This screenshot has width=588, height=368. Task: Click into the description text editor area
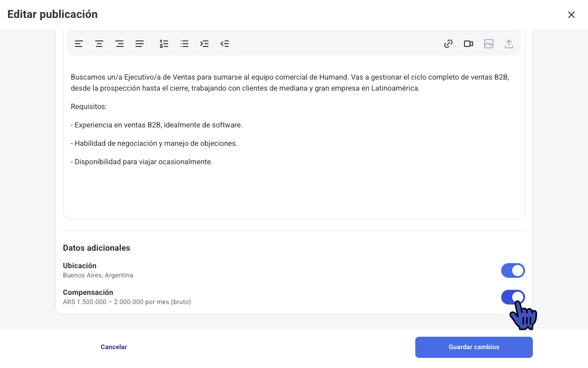(294, 138)
